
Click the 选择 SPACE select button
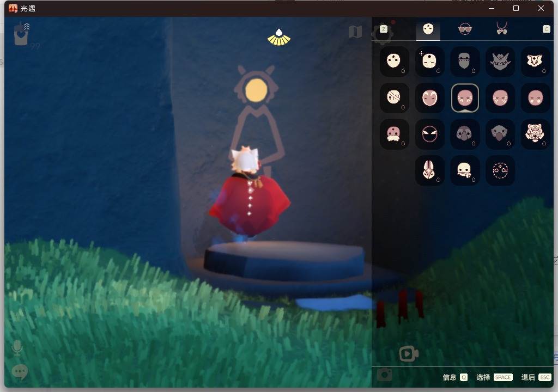494,377
